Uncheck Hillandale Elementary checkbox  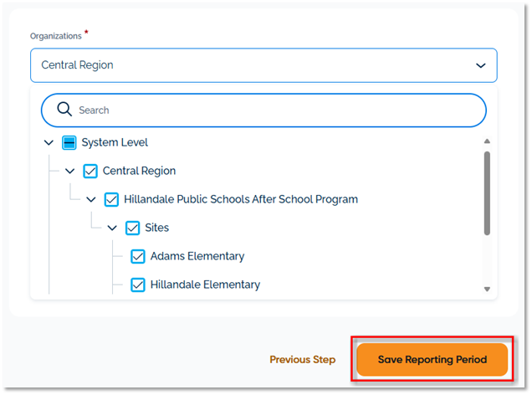click(x=139, y=285)
